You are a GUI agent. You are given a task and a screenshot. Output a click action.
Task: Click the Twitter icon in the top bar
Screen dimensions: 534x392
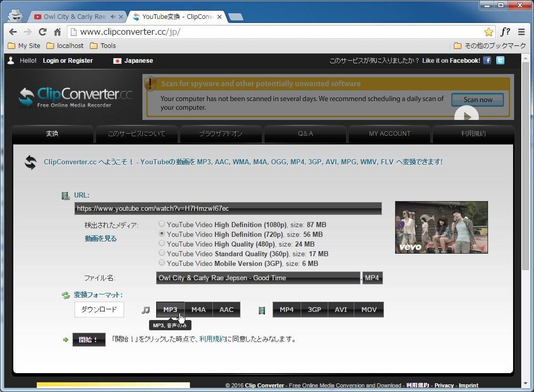click(x=500, y=60)
